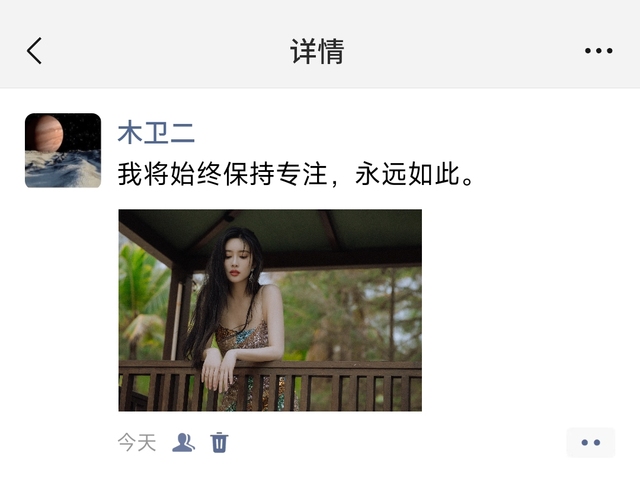This screenshot has width=640, height=488.
Task: Tap the blue 木卫二 name text
Action: click(156, 133)
